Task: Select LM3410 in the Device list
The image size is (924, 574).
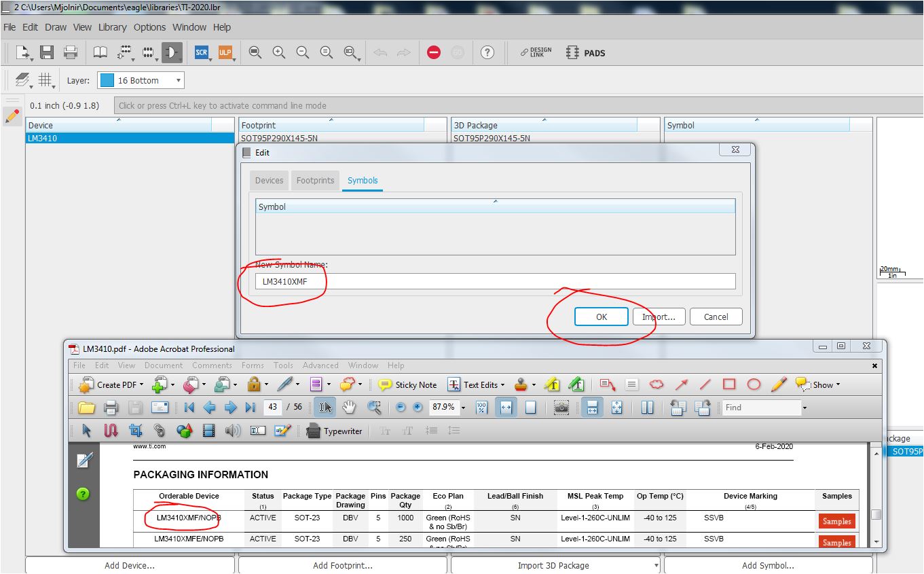Action: point(130,138)
